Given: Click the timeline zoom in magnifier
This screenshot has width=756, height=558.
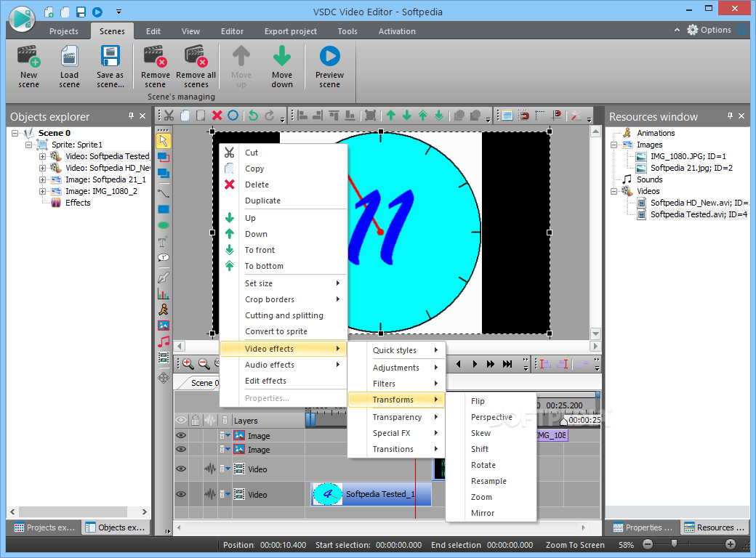Looking at the screenshot, I should (188, 364).
